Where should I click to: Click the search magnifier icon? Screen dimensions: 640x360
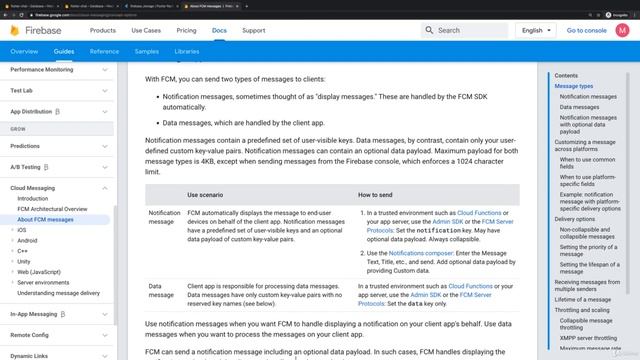[429, 30]
